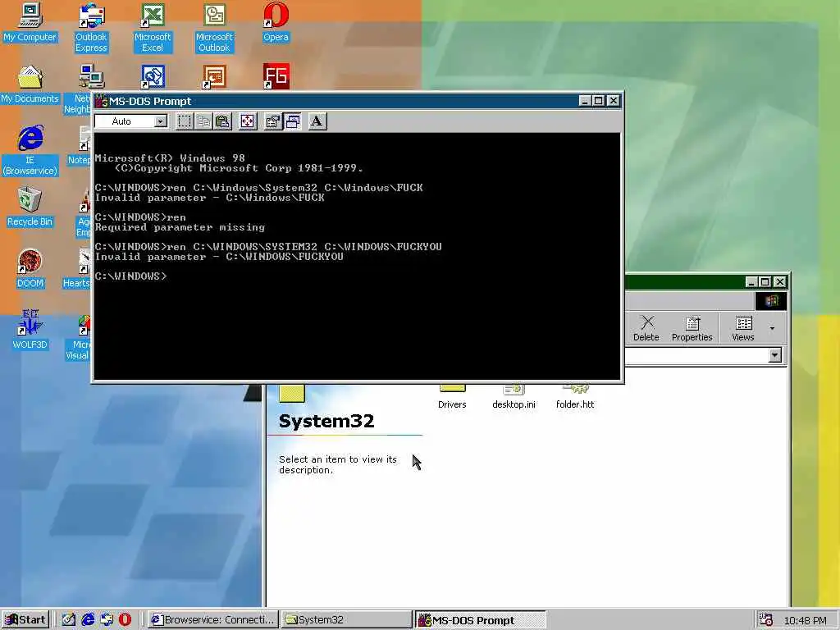Click Delete in System32 window toolbar
Viewport: 840px width, 630px height.
click(646, 328)
